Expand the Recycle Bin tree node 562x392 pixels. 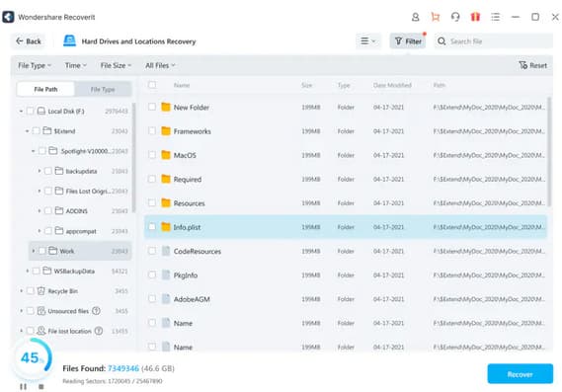point(21,291)
